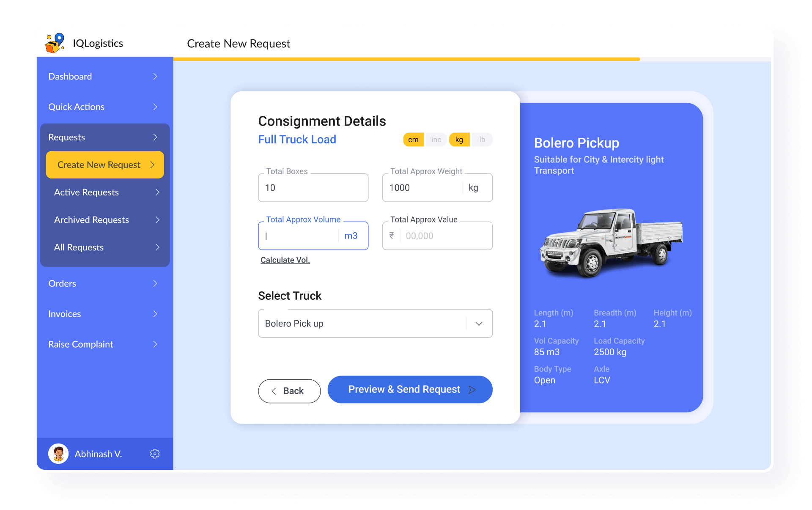Click the Abhinash V. profile avatar
This screenshot has width=812, height=510.
tap(58, 454)
